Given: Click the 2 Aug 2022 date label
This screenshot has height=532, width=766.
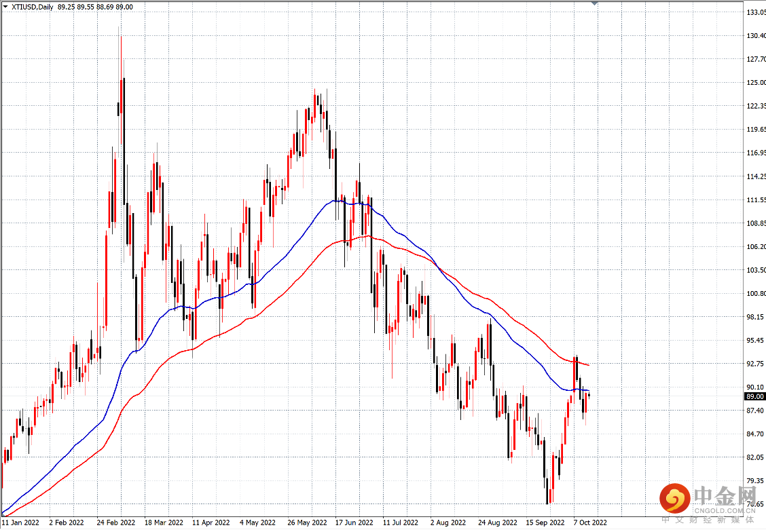Looking at the screenshot, I should [448, 522].
